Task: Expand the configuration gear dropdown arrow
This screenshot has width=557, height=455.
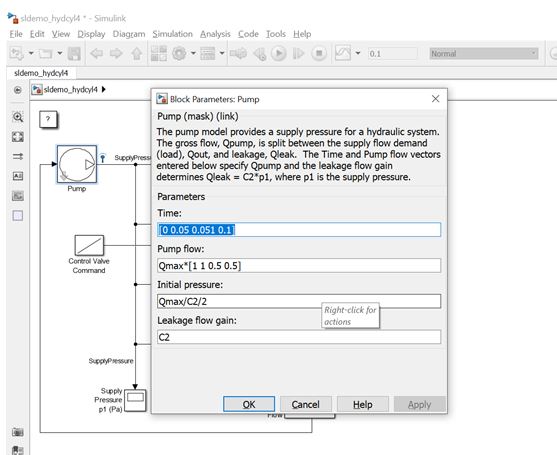Action: tap(193, 54)
